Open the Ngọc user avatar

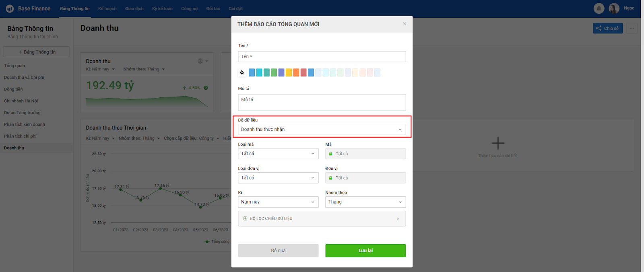pos(614,8)
